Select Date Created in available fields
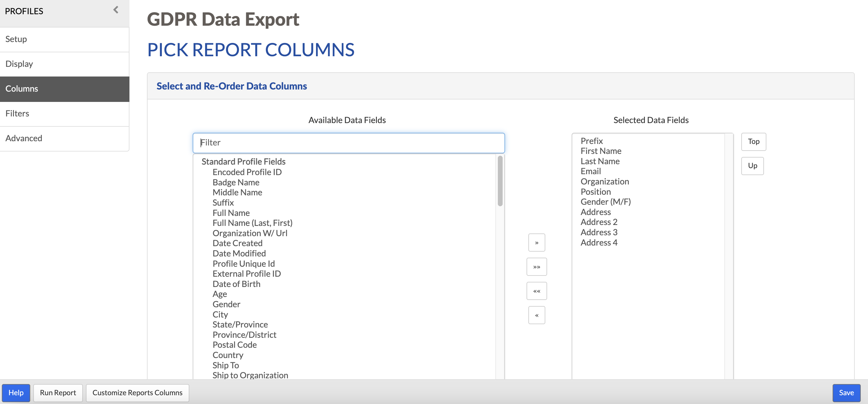868x404 pixels. (x=237, y=243)
